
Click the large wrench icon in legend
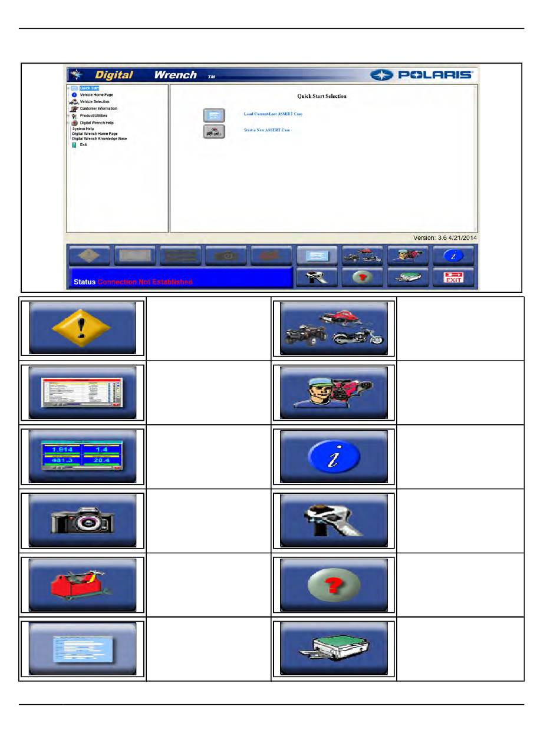click(334, 521)
